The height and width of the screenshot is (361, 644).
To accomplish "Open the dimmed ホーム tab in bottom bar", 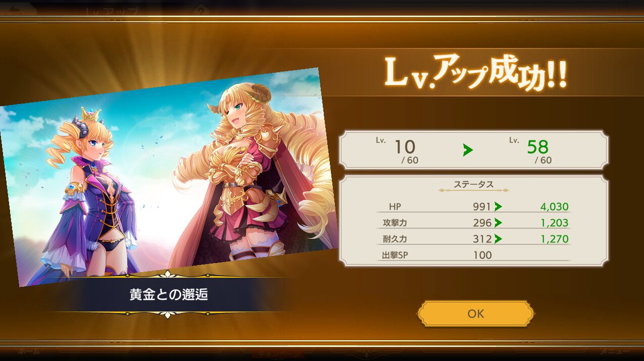I will click(28, 351).
